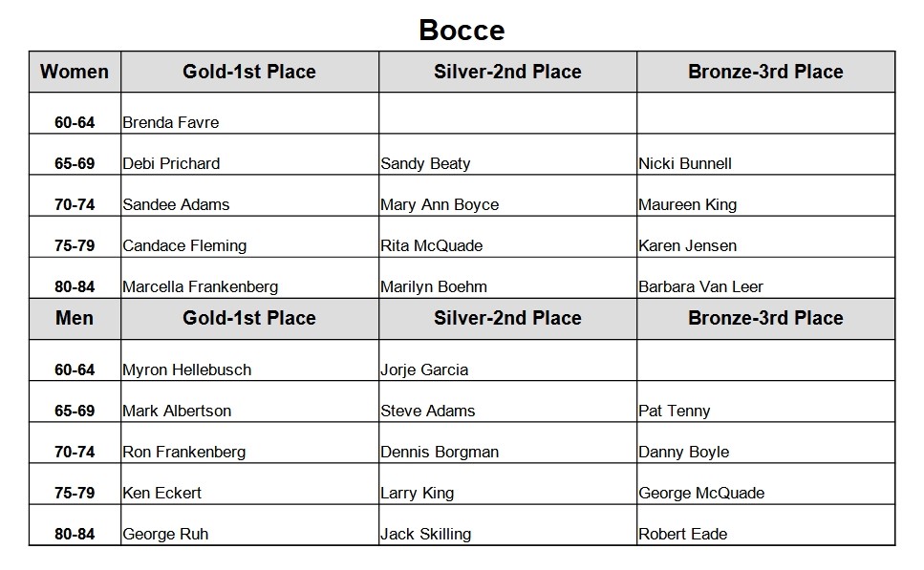Viewport: 924px width, 570px height.
Task: Select the Candace Fleming cell
Action: point(249,237)
